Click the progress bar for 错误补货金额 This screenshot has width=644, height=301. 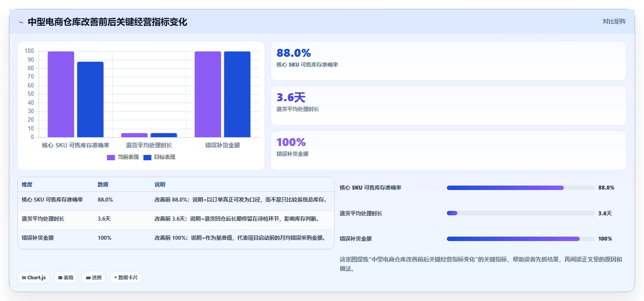[x=521, y=239]
